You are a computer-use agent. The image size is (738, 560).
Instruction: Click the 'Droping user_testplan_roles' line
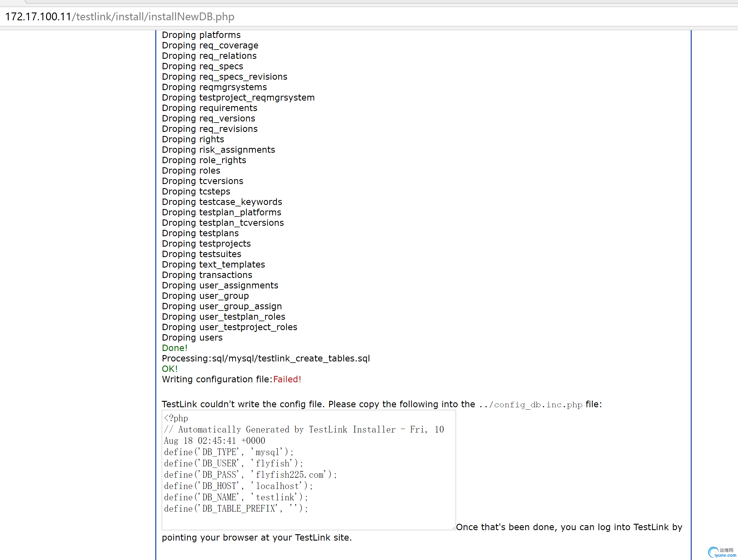pyautogui.click(x=223, y=317)
